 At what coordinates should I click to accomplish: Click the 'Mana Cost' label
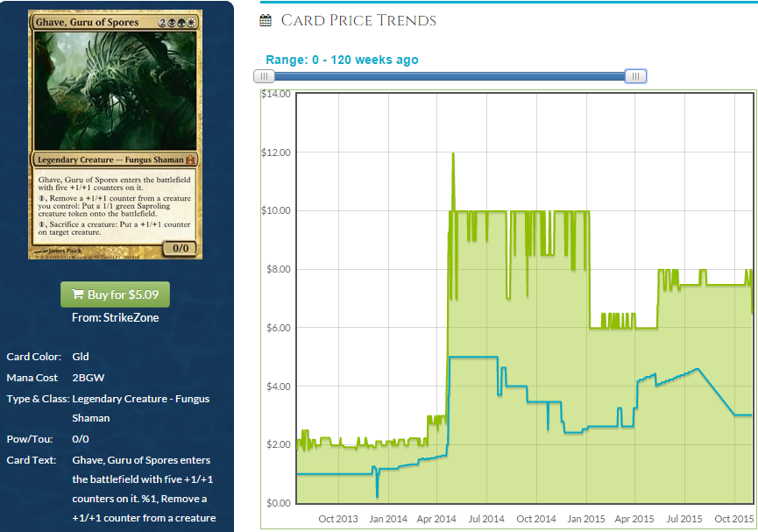tap(32, 378)
